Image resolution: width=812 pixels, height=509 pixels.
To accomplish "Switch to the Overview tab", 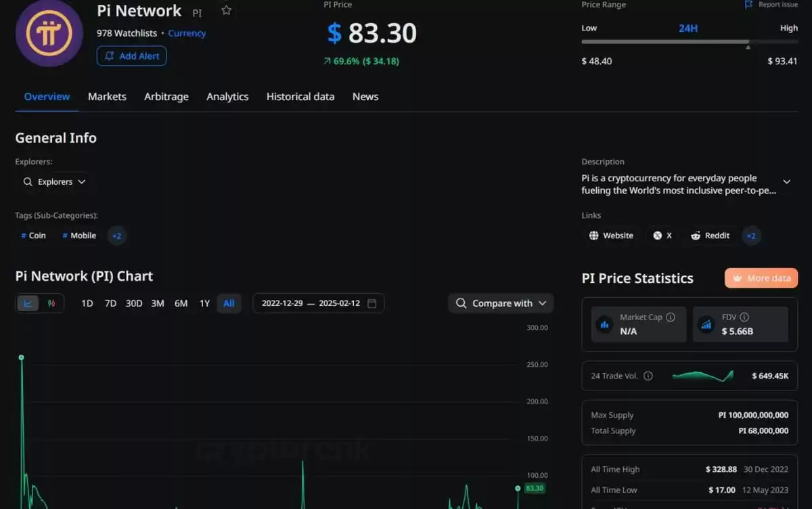I will 47,97.
